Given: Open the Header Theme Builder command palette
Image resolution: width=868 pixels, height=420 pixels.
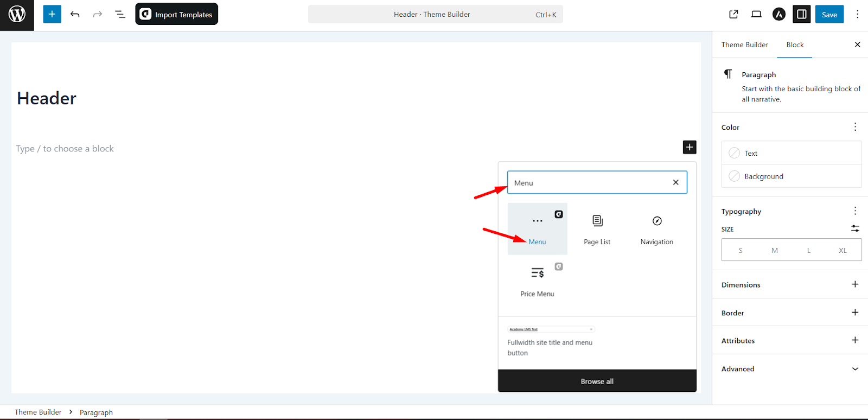Looking at the screenshot, I should tap(435, 14).
